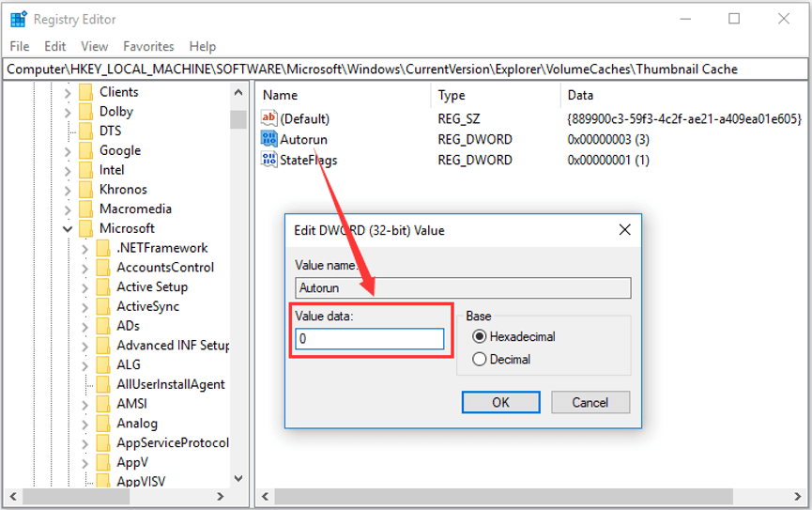Expand the Clients tree node

[x=68, y=92]
